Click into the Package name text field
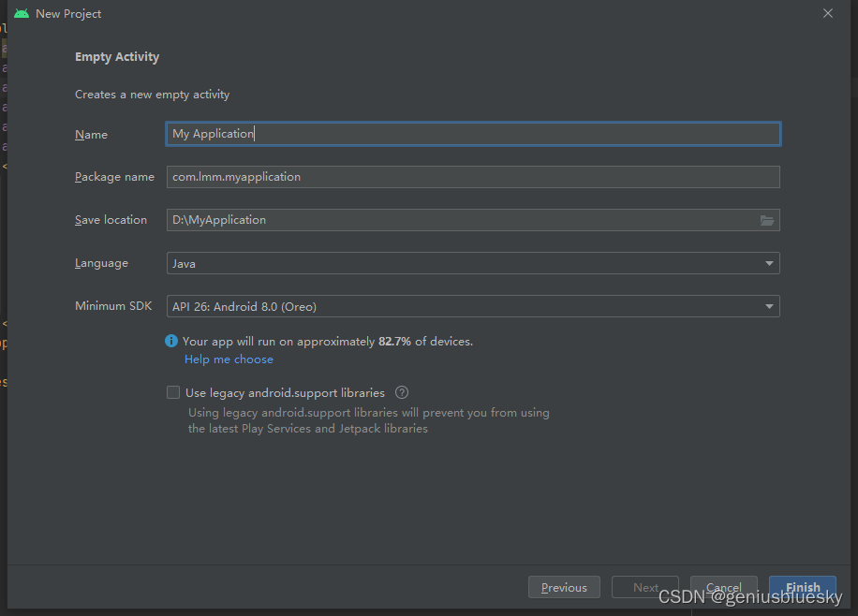The height and width of the screenshot is (616, 858). (x=473, y=177)
